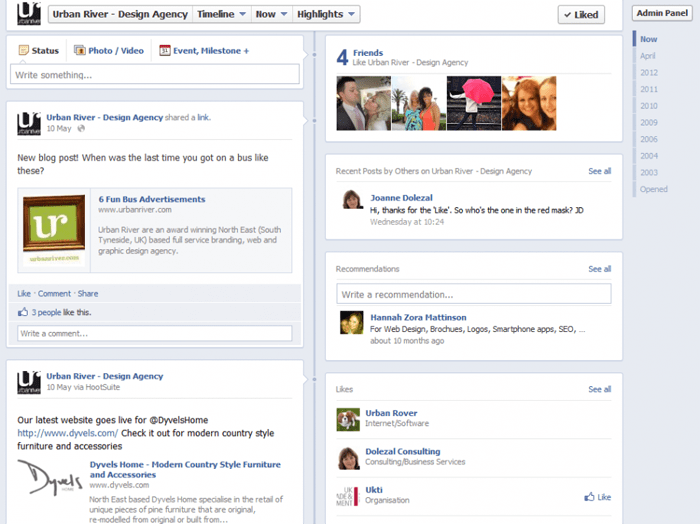Screen dimensions: 700x524
Task: Open the Highlights dropdown
Action: click(x=326, y=14)
